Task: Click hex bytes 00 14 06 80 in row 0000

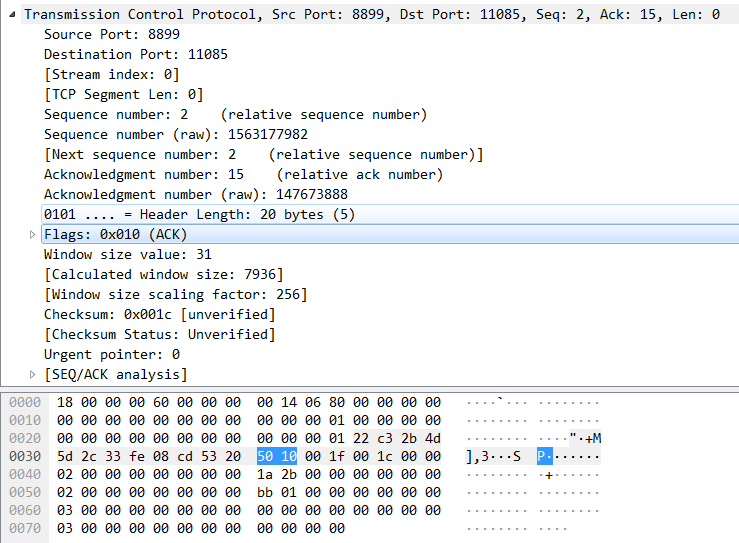Action: 301,402
